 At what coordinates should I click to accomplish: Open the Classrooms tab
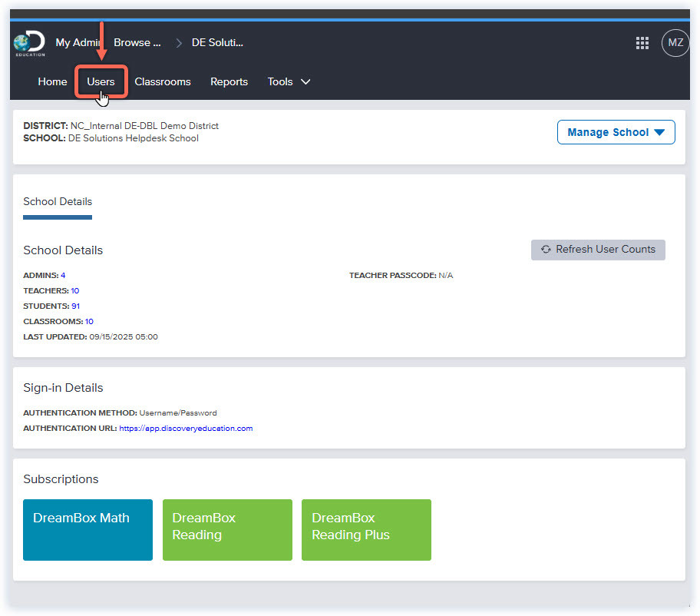click(163, 81)
